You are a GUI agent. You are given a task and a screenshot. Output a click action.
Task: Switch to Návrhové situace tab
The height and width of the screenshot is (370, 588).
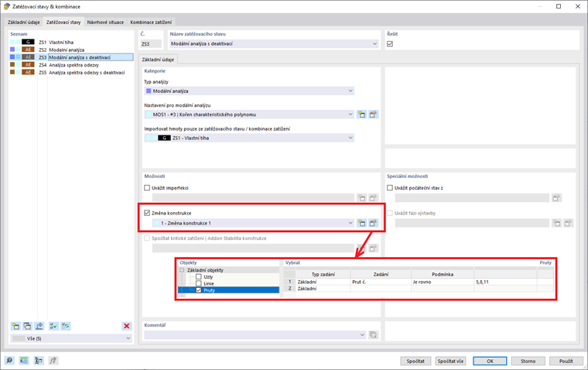[105, 22]
